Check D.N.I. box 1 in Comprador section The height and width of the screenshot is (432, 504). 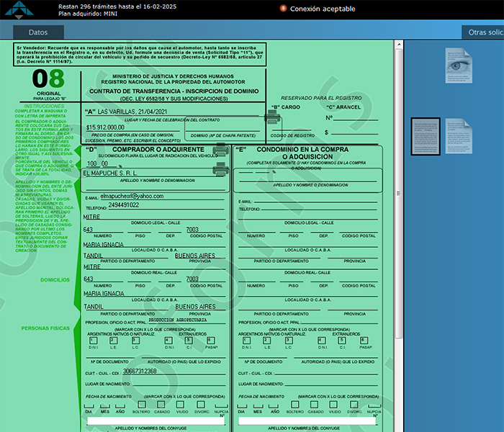pos(93,341)
